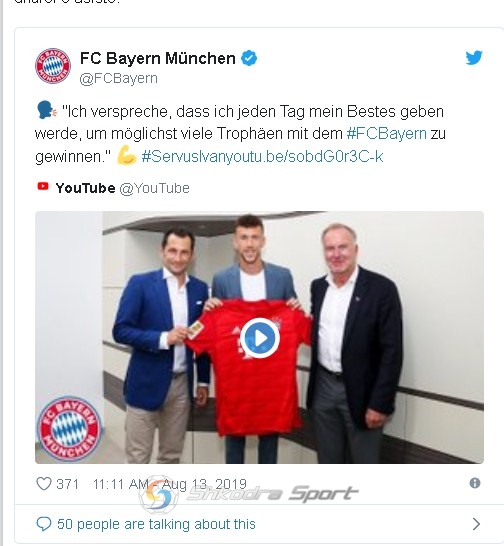Expand conversation with right chevron arrow
The width and height of the screenshot is (504, 546).
click(476, 524)
